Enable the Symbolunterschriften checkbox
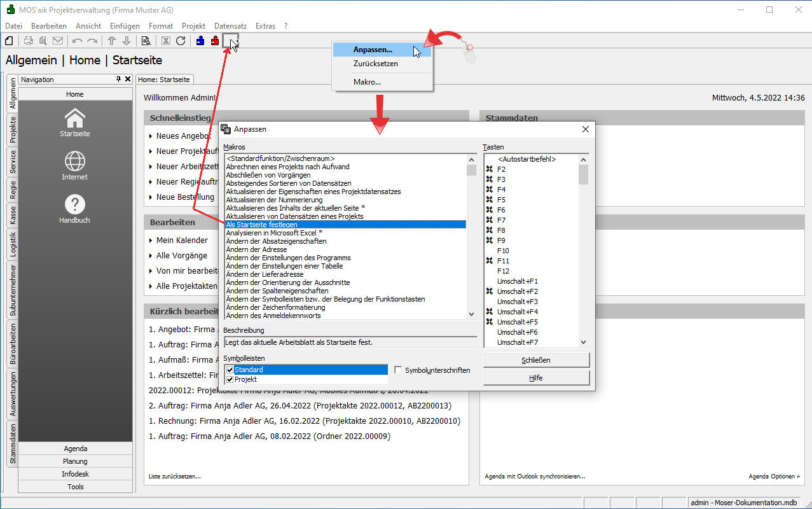The width and height of the screenshot is (812, 509). 398,370
